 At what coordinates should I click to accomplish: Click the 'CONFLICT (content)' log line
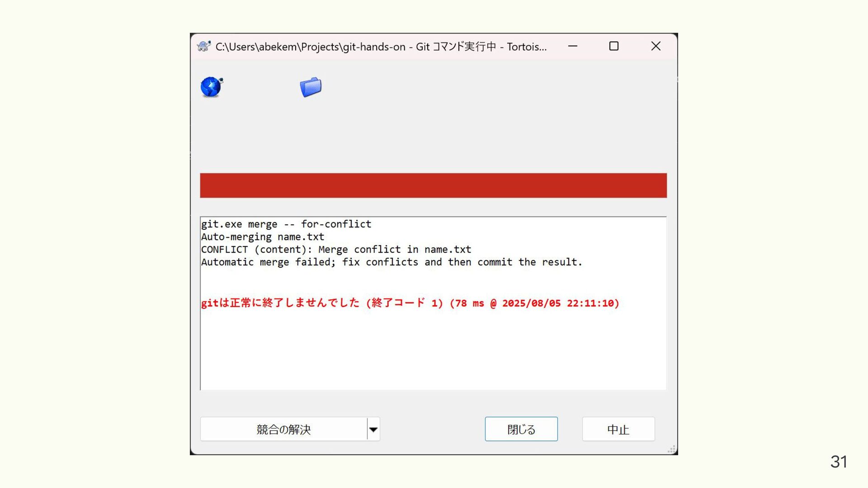pyautogui.click(x=336, y=249)
